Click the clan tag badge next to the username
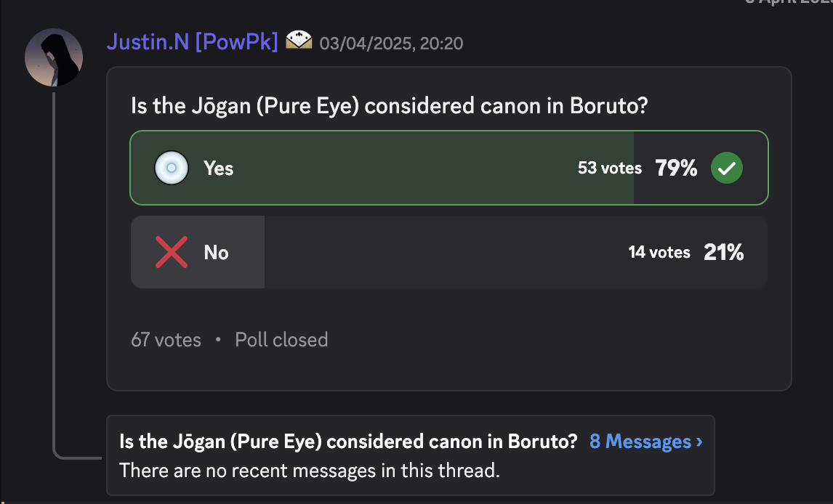This screenshot has height=504, width=833. coord(299,41)
